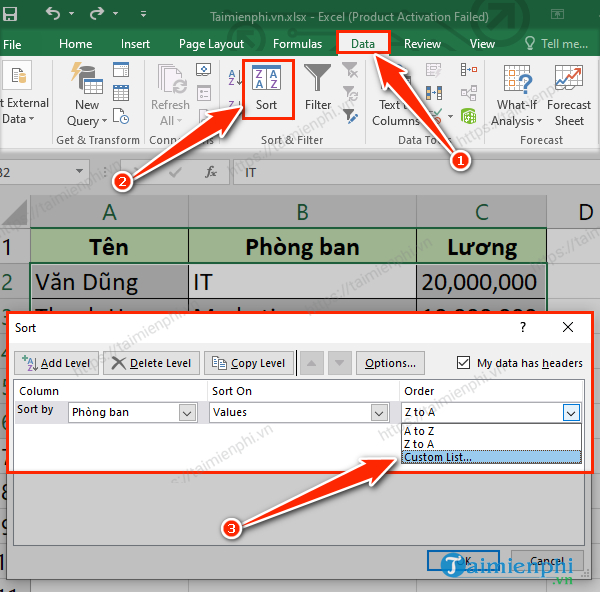Open the Sort On Values dropdown
The height and width of the screenshot is (592, 600).
(379, 413)
